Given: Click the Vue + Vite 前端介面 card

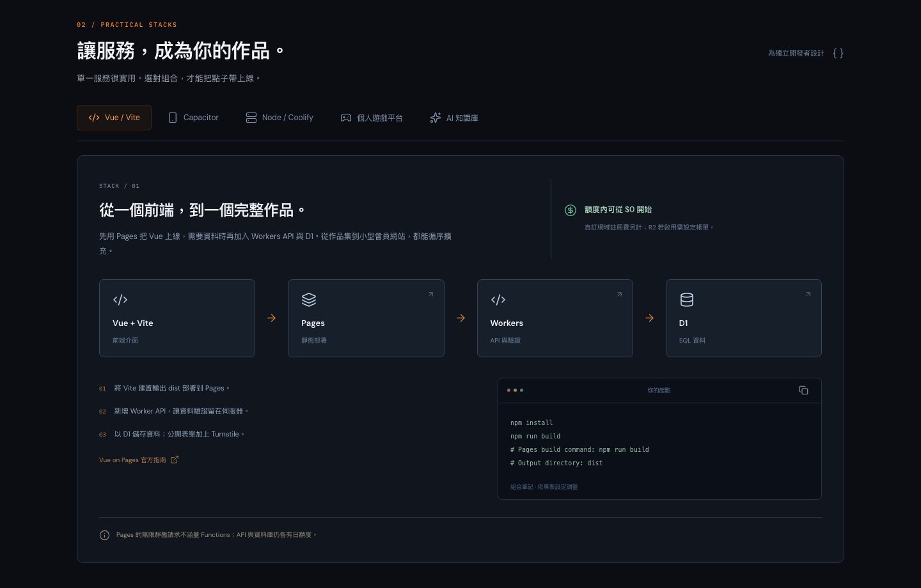Looking at the screenshot, I should tap(177, 318).
